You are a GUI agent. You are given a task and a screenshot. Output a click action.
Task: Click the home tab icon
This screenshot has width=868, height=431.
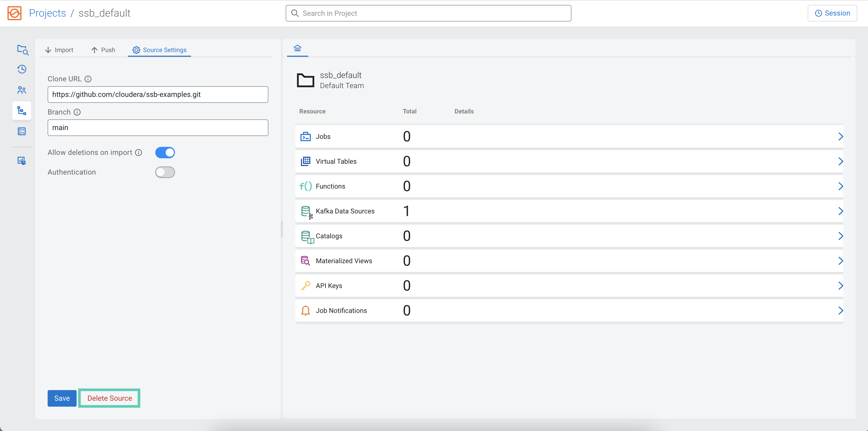pos(297,48)
